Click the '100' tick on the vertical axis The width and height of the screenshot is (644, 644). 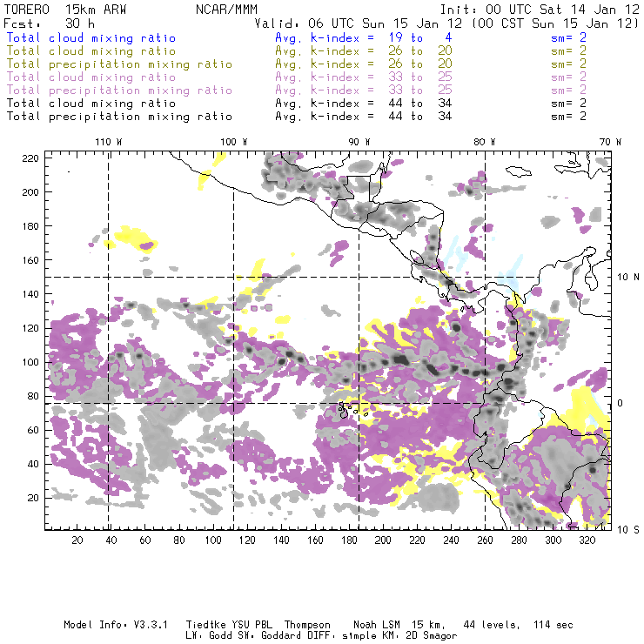coord(30,362)
